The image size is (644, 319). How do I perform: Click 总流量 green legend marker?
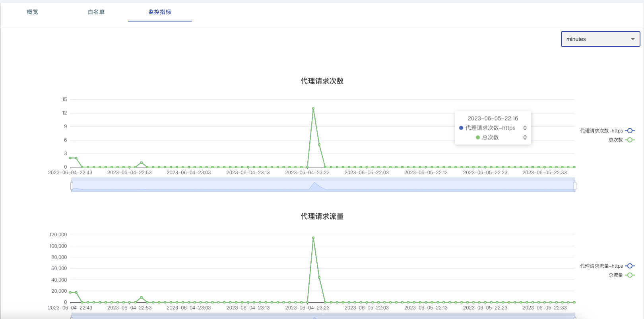click(x=630, y=275)
